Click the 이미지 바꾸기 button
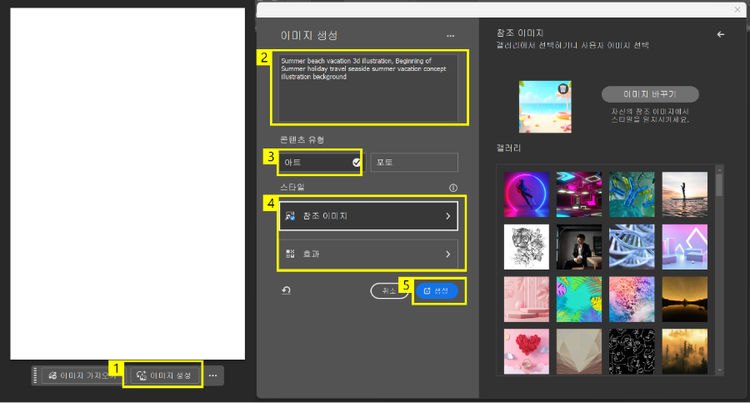 650,94
